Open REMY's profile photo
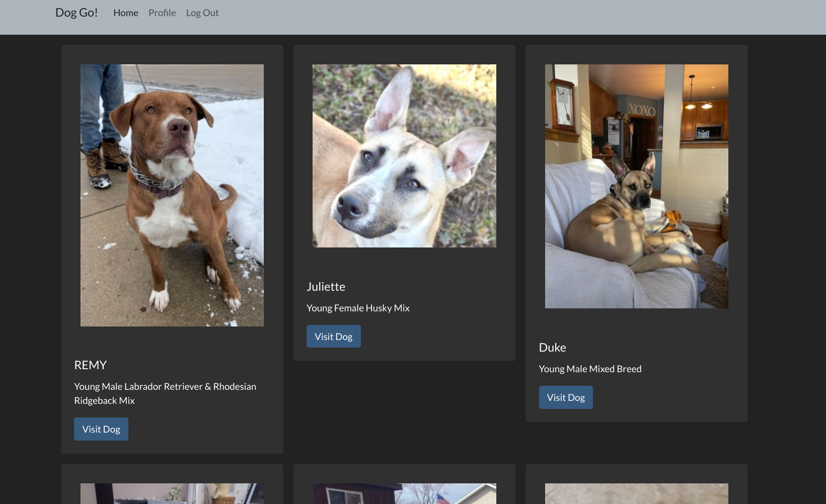Viewport: 826px width, 504px height. (172, 195)
